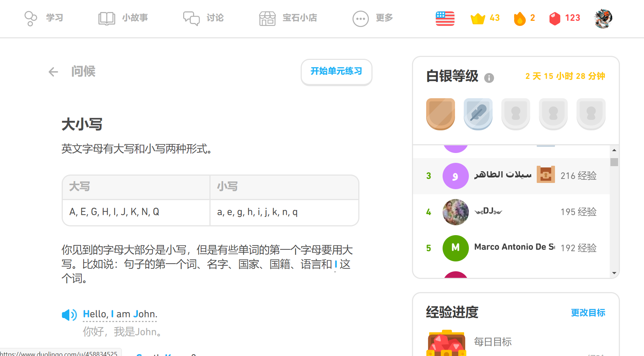Click the streak count 2
Screen dimensions: 644x356
(x=533, y=18)
